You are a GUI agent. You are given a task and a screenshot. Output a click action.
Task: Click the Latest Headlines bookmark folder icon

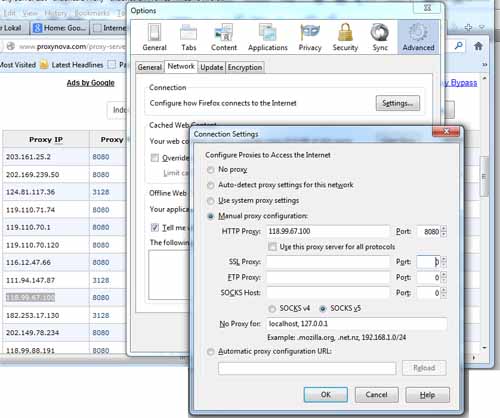point(44,65)
